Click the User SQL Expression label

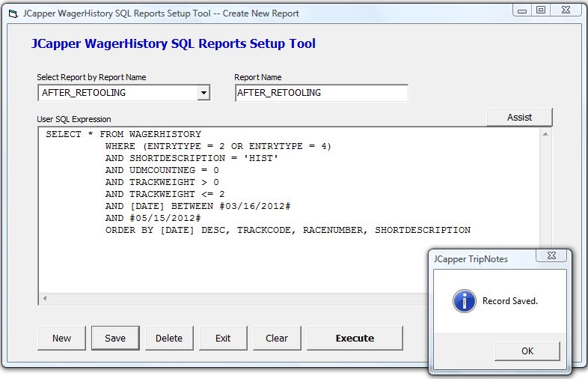pyautogui.click(x=74, y=119)
